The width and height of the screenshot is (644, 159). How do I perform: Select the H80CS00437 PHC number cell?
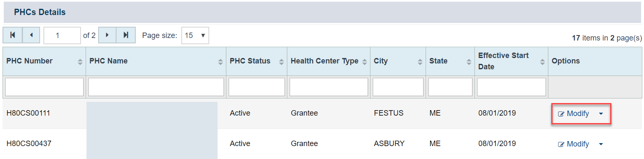(x=29, y=144)
